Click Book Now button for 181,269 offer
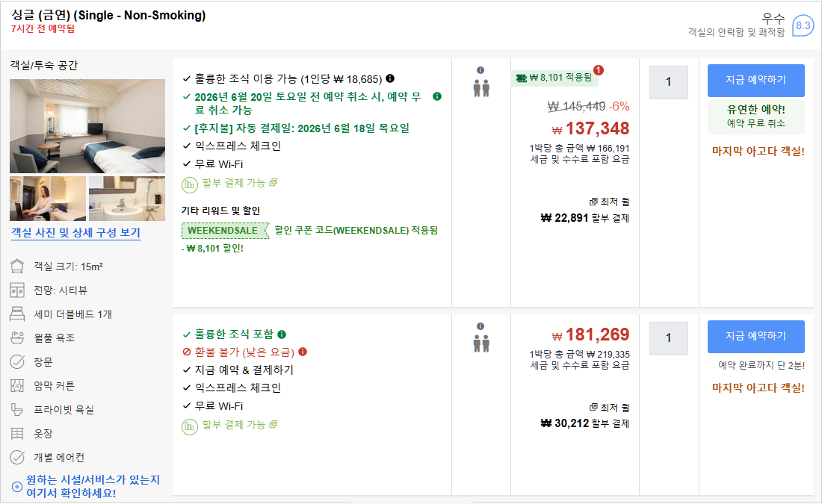This screenshot has width=822, height=504. coord(756,336)
